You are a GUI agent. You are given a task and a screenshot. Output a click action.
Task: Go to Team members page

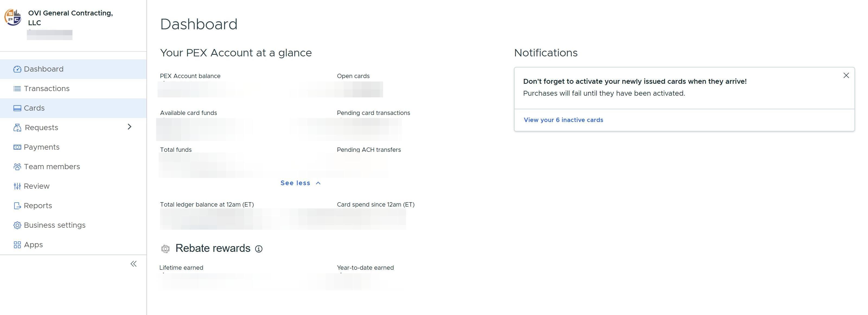coord(52,167)
